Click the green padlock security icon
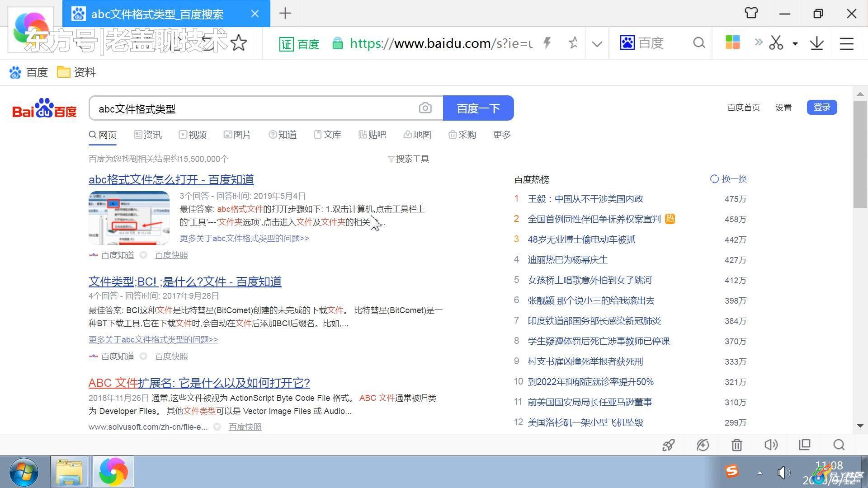 pyautogui.click(x=337, y=43)
